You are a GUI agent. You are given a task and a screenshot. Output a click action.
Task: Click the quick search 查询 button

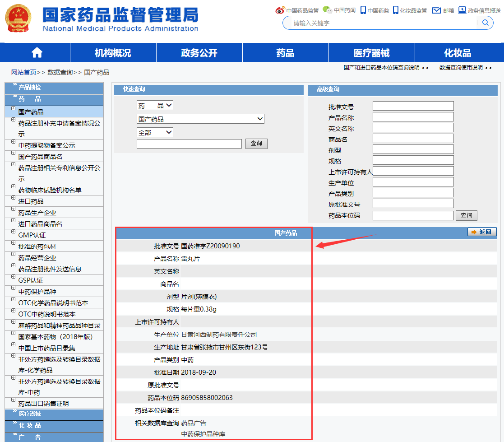coord(256,144)
